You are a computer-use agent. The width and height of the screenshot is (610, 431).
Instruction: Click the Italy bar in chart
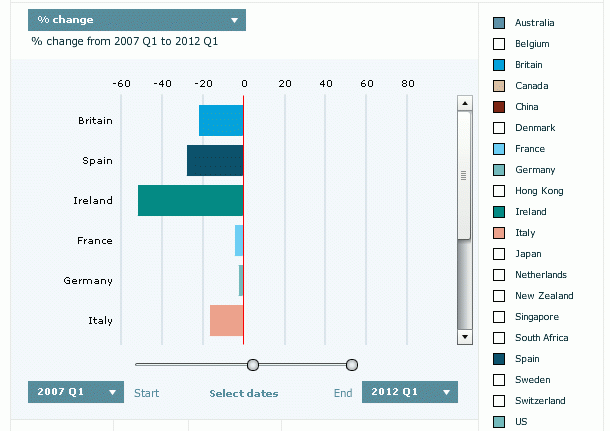point(226,321)
